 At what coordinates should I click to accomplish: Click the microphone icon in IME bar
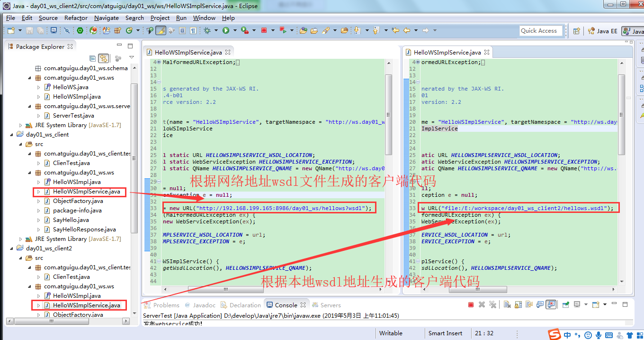599,335
